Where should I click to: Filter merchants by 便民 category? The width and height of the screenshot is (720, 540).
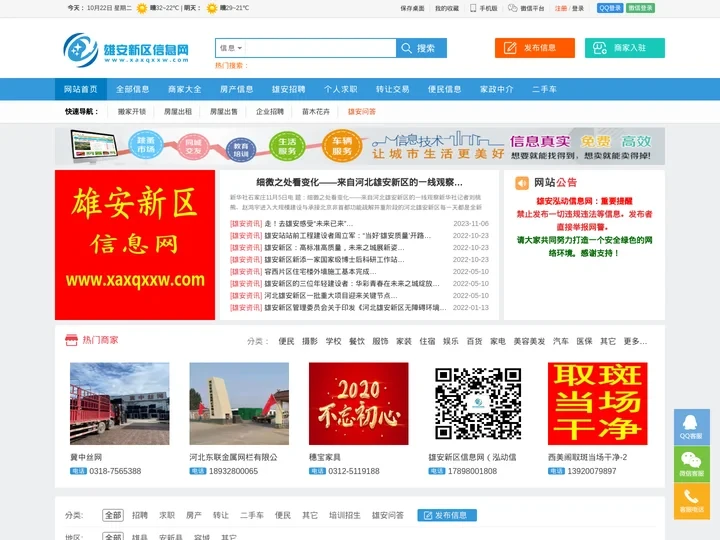(x=286, y=341)
